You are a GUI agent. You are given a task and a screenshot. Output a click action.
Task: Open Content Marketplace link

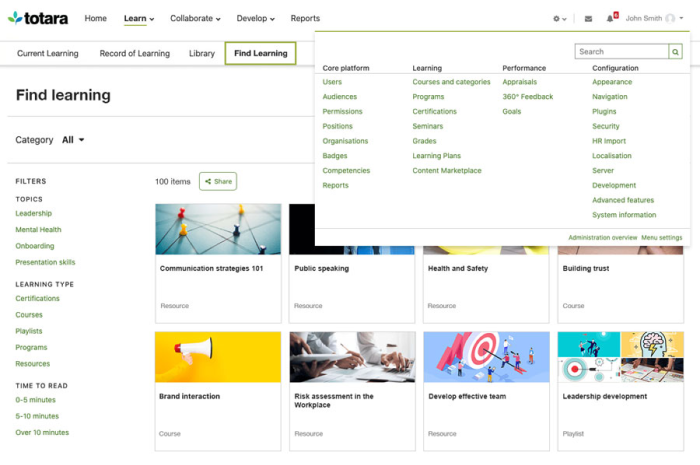tap(447, 170)
